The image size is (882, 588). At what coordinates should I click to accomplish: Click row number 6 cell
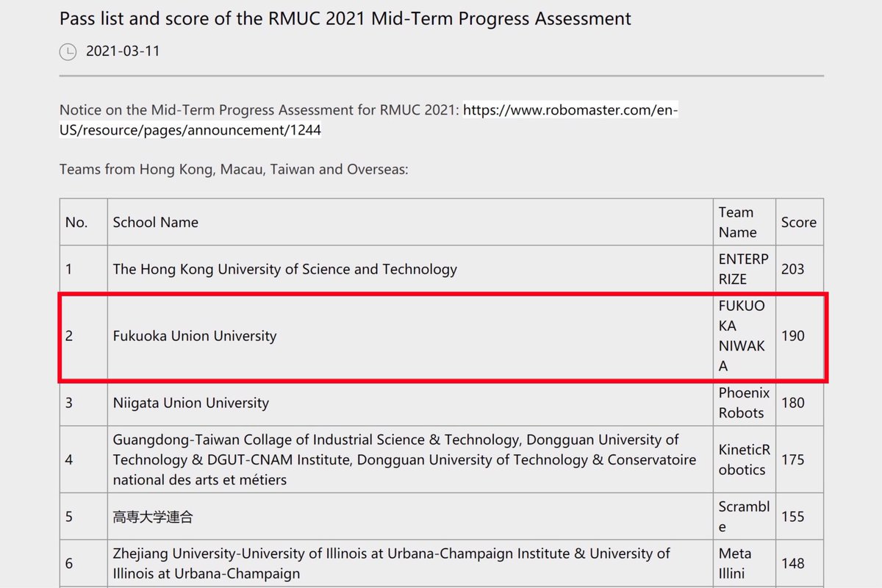point(84,564)
